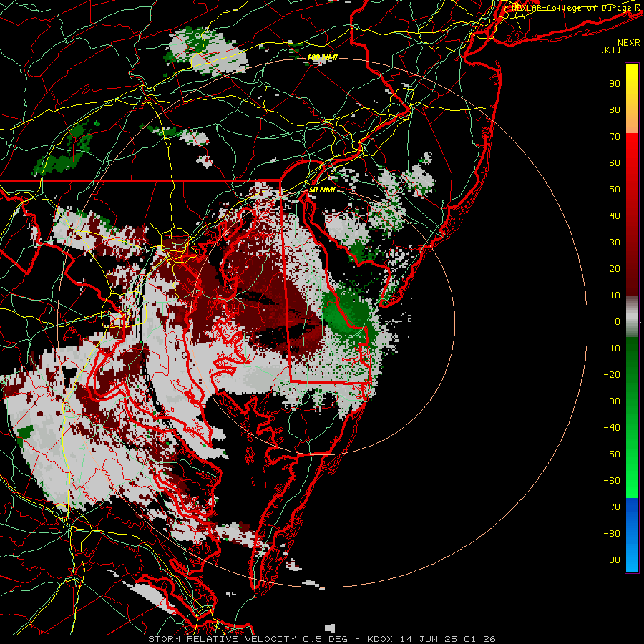The image size is (644, 644).
Task: Click the KDOX station identifier in the caption
Action: (380, 639)
